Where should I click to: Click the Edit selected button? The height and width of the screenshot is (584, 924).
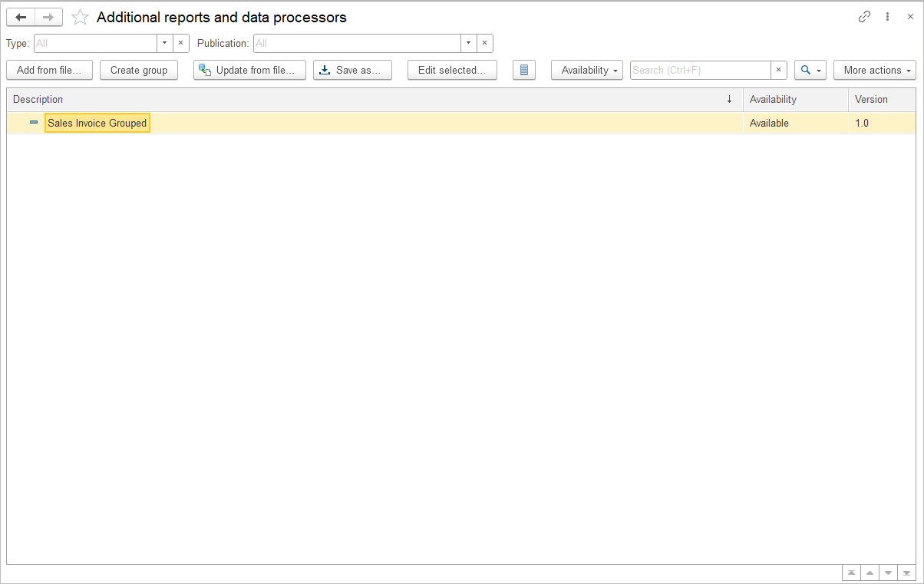pyautogui.click(x=452, y=70)
